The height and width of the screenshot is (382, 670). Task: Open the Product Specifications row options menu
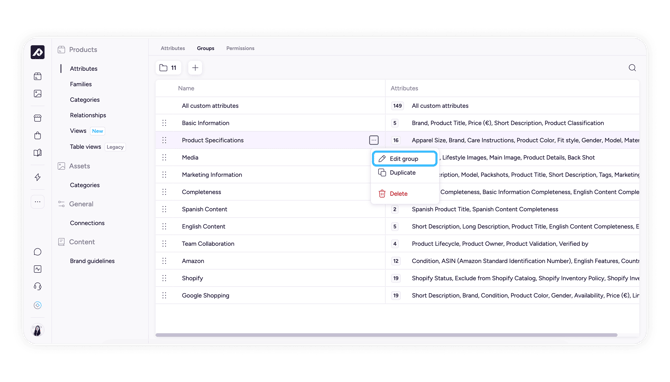click(x=373, y=140)
